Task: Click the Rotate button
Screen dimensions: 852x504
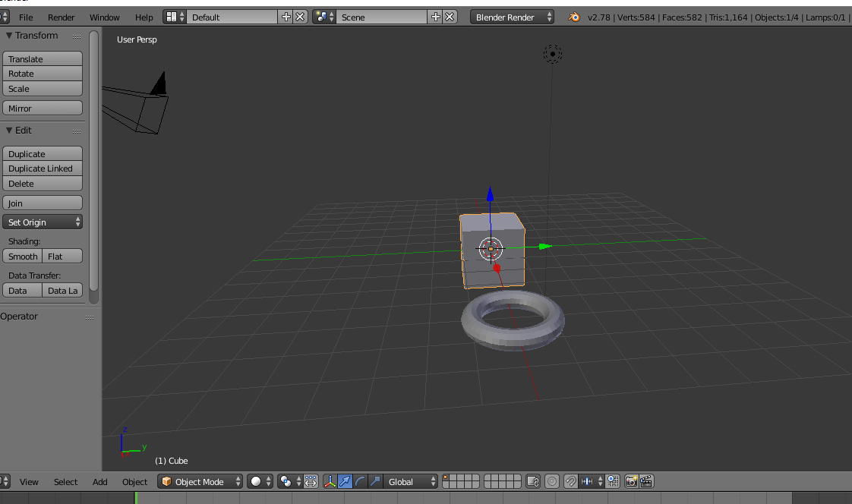Action: point(43,74)
